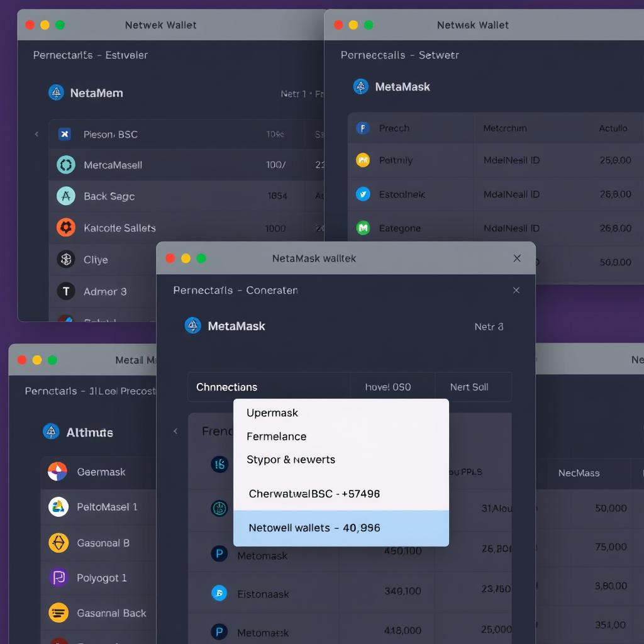Click the Admer 3 T icon

point(65,291)
